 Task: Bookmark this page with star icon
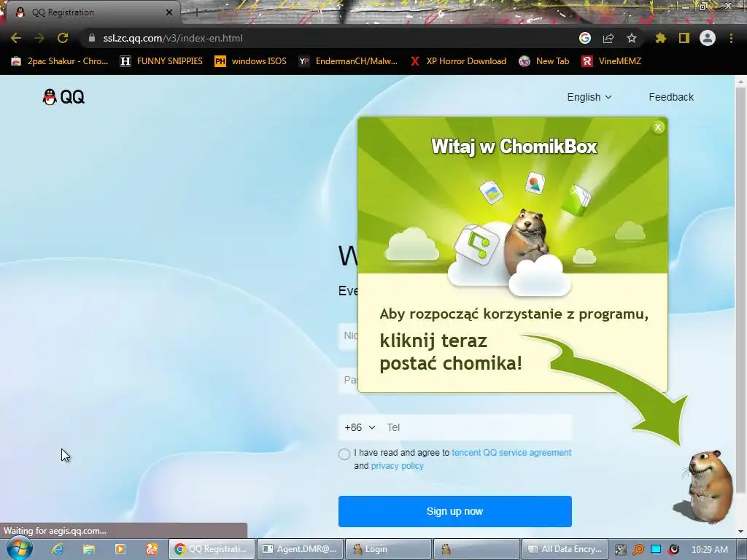click(632, 38)
